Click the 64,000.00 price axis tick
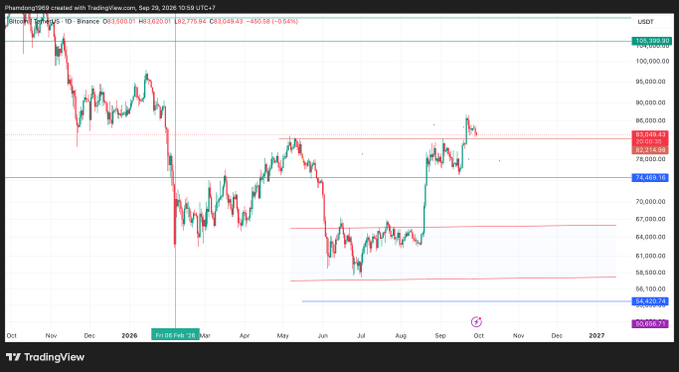The height and width of the screenshot is (372, 679). [650, 237]
